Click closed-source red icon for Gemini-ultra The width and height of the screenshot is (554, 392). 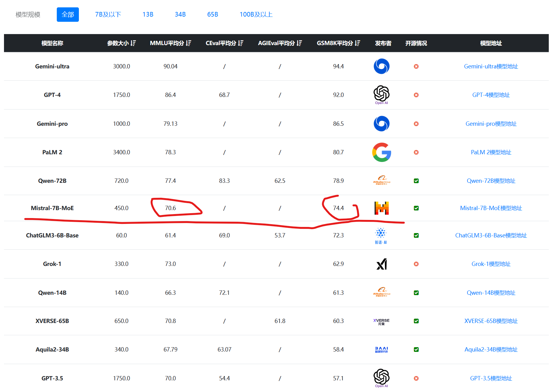coord(416,66)
